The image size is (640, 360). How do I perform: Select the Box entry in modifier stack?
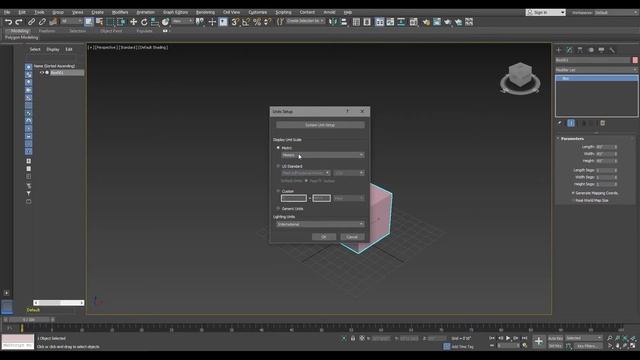coord(596,78)
